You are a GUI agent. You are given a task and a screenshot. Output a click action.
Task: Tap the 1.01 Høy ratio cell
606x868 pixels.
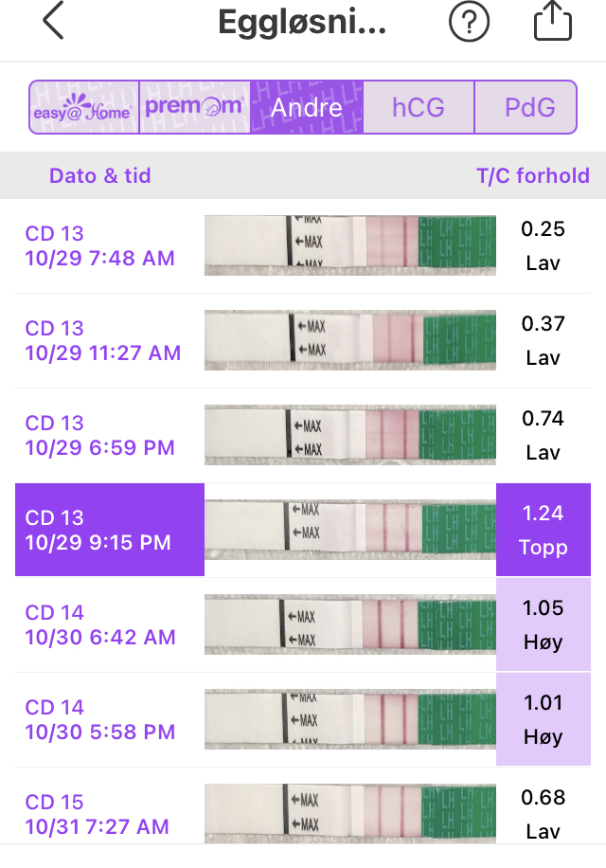(x=543, y=719)
